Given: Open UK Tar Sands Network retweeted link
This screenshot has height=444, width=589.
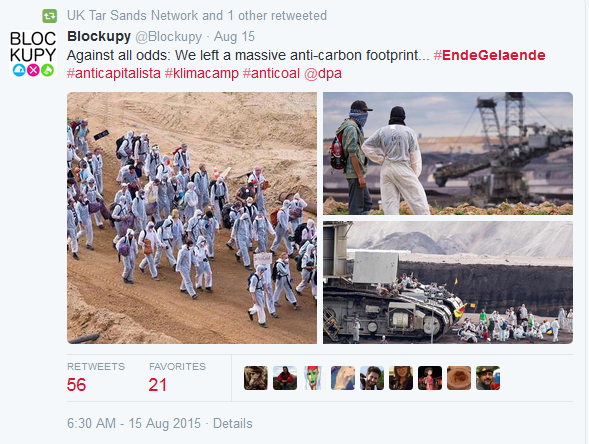Looking at the screenshot, I should click(197, 16).
